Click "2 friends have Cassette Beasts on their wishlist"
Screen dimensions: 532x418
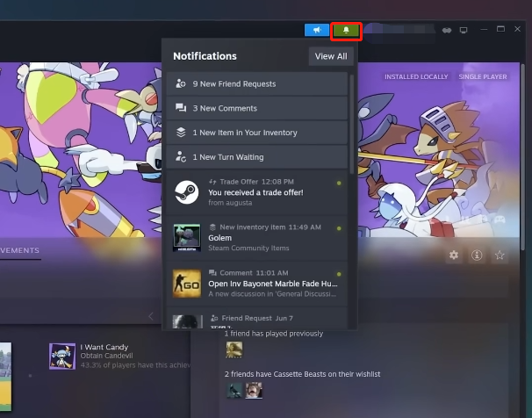click(x=302, y=374)
